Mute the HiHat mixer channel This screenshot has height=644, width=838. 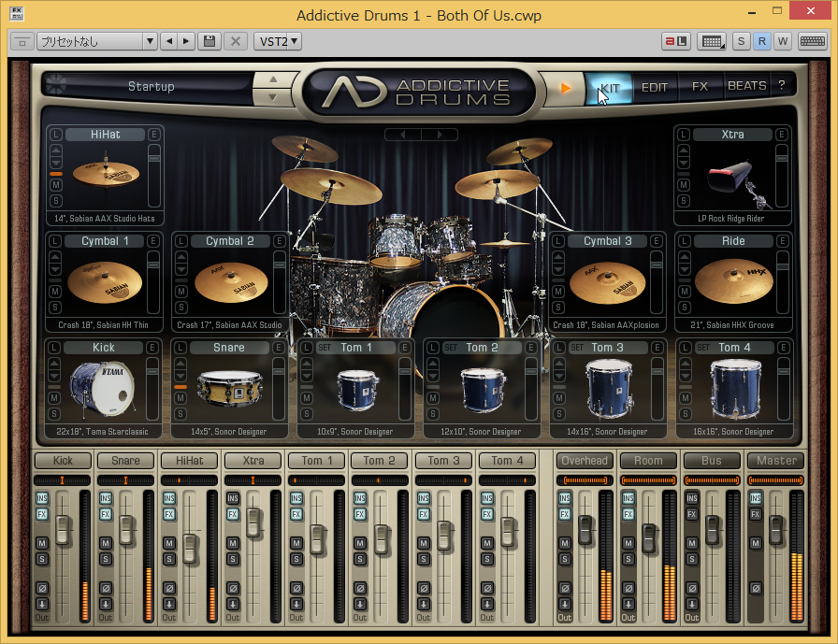[169, 543]
